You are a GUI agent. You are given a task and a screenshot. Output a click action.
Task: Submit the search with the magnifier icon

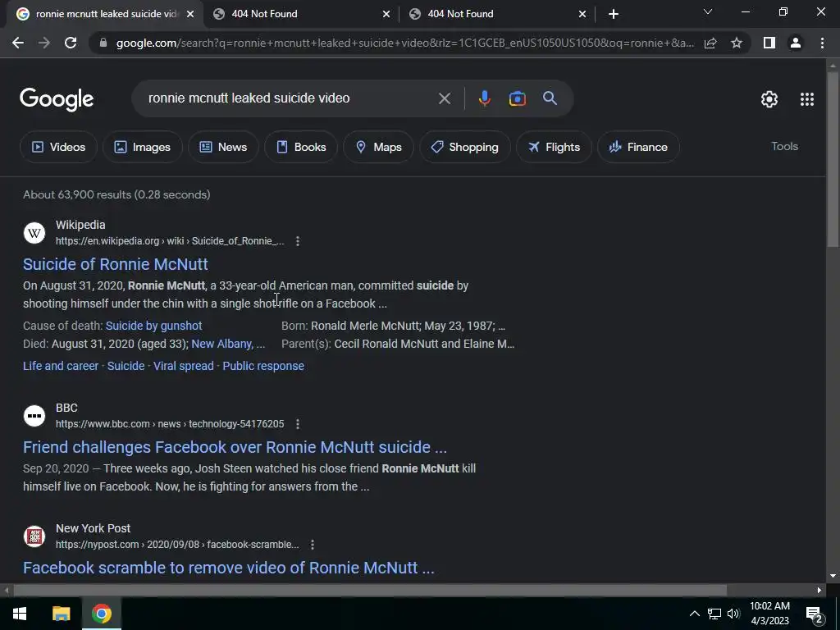pos(550,98)
